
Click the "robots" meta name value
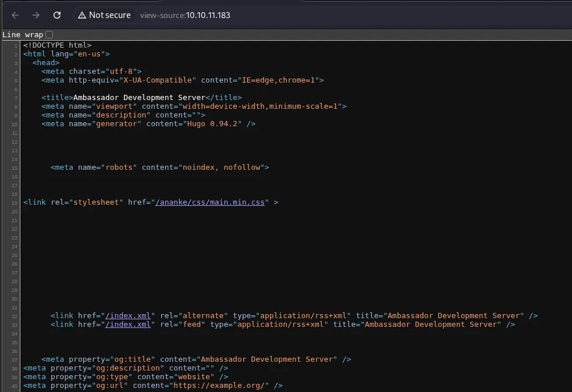pos(119,167)
